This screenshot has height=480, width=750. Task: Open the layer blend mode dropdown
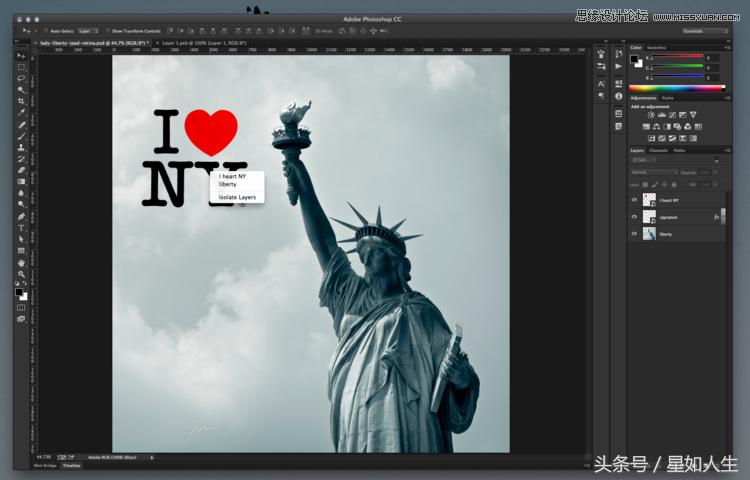click(x=653, y=172)
